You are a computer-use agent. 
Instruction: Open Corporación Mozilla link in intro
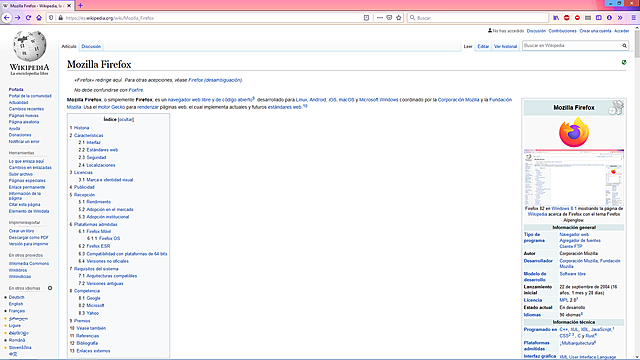click(x=458, y=100)
